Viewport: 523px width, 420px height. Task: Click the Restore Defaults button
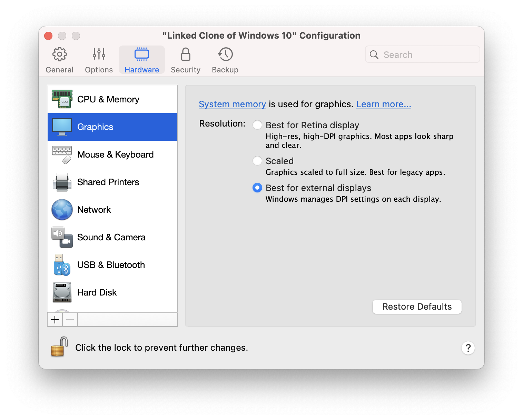coord(417,307)
